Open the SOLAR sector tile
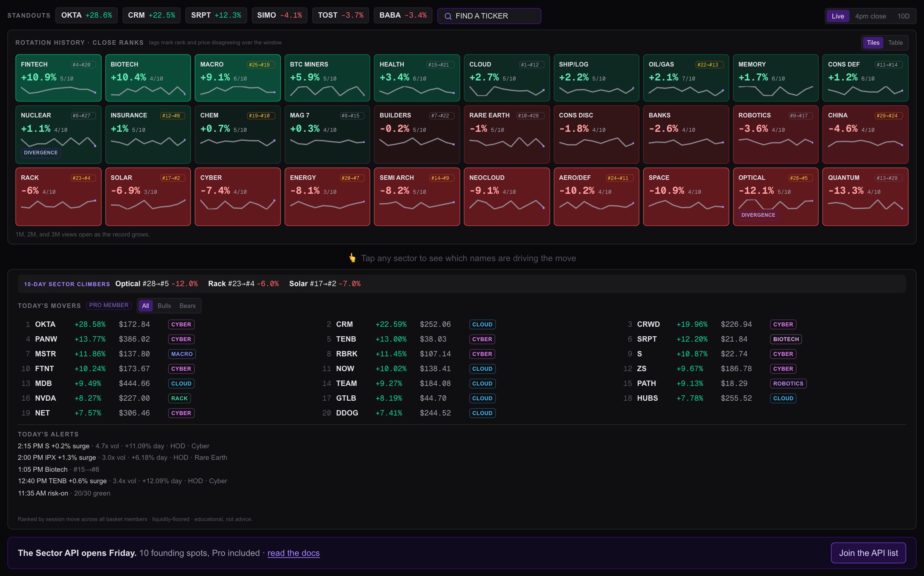Viewport: 924px width, 576px height. (x=148, y=197)
